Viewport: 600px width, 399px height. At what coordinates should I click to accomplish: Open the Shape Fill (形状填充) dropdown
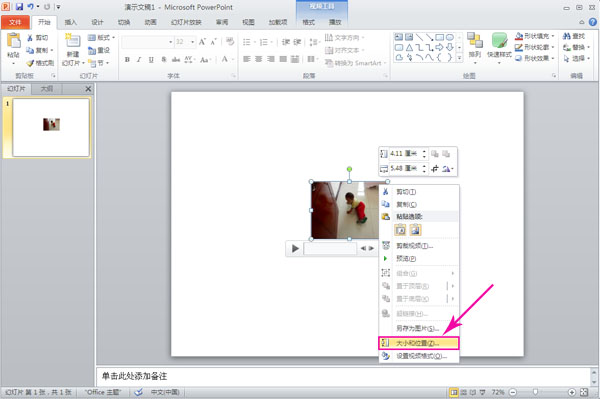coord(535,36)
